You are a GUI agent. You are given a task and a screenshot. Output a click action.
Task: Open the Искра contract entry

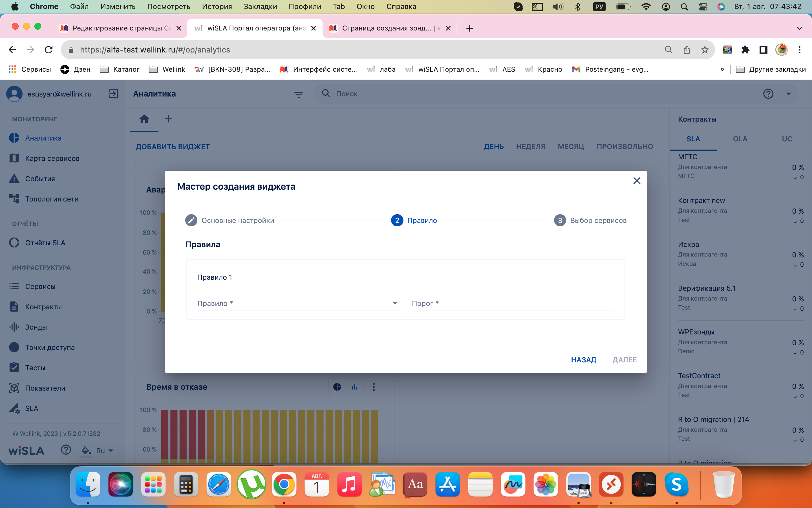741,254
